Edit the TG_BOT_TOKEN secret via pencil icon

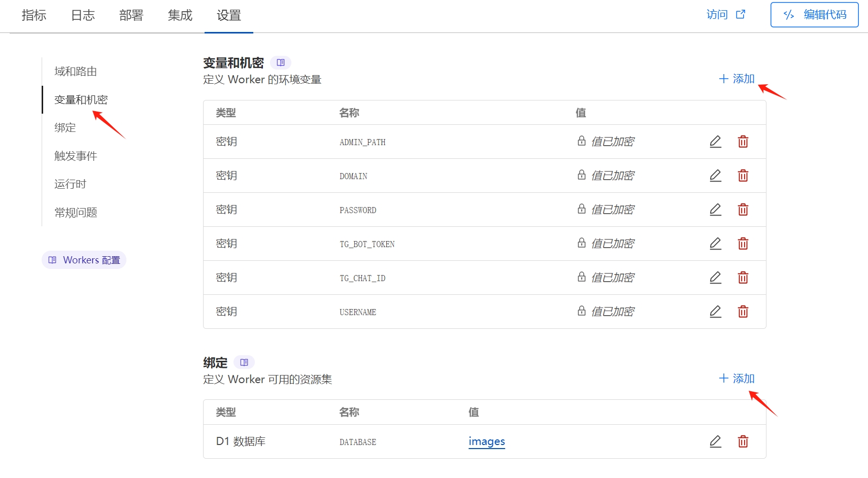tap(715, 244)
